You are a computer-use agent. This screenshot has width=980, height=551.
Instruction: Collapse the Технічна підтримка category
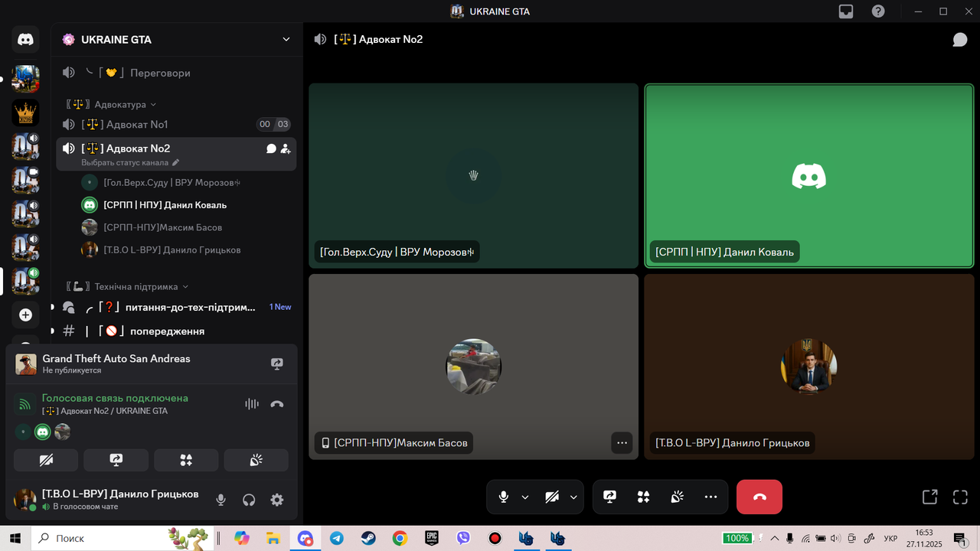click(127, 286)
